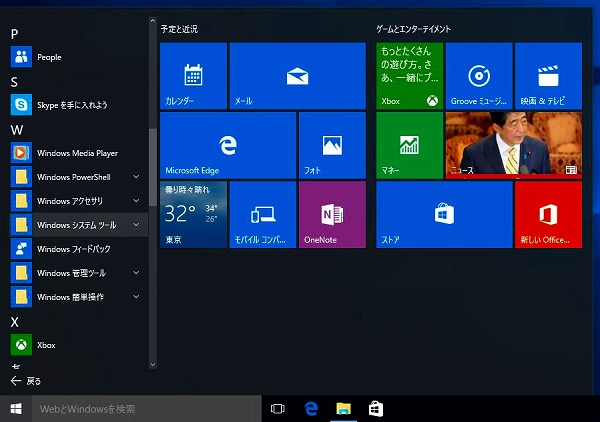Jump via the letter W header
The height and width of the screenshot is (422, 600).
coord(17,130)
